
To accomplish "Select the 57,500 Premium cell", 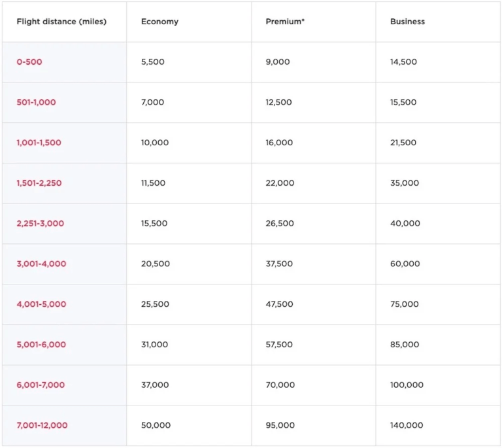I will (279, 345).
